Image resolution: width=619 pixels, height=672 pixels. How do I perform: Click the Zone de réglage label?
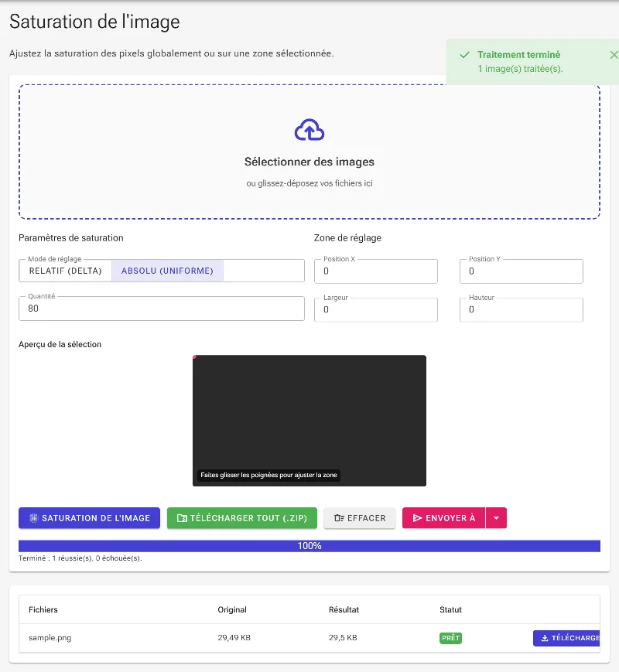[347, 238]
